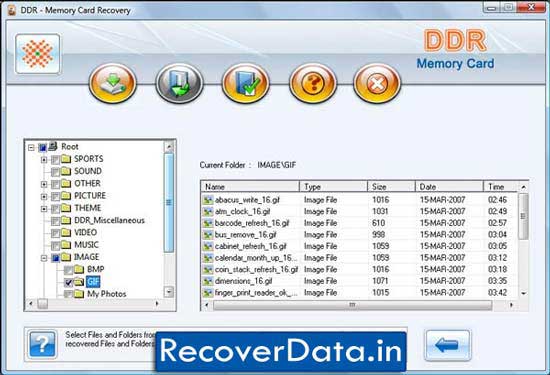Sort file list by Size column header
Screen dimensions: 550x375
(391, 187)
